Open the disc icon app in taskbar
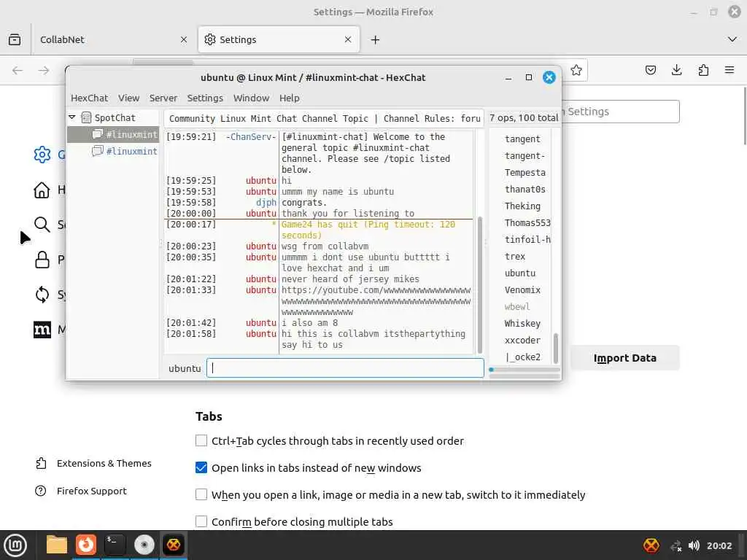The image size is (747, 560). [x=144, y=545]
